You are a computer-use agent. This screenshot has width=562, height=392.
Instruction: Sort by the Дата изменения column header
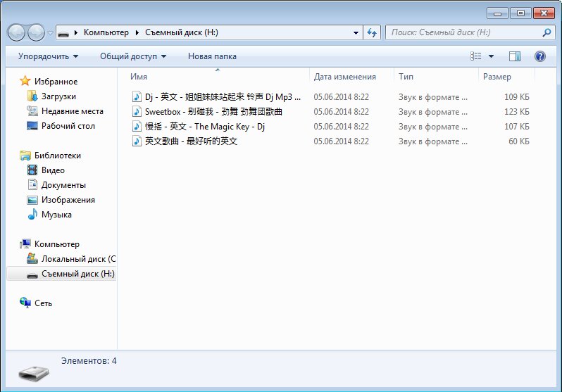point(351,77)
